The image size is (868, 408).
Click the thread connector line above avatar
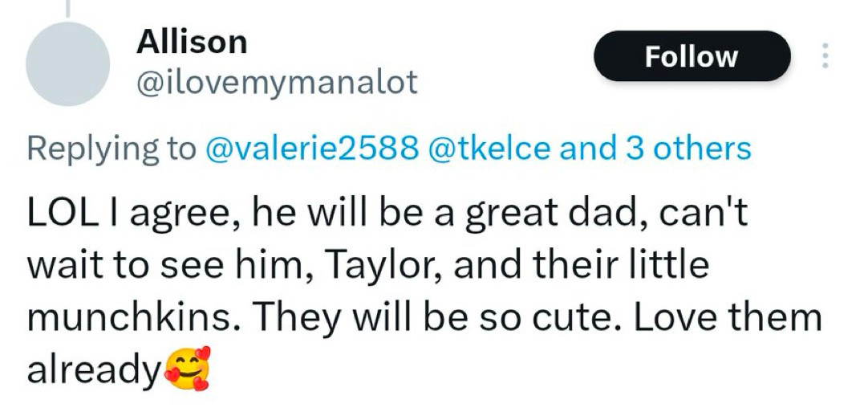pos(68,8)
